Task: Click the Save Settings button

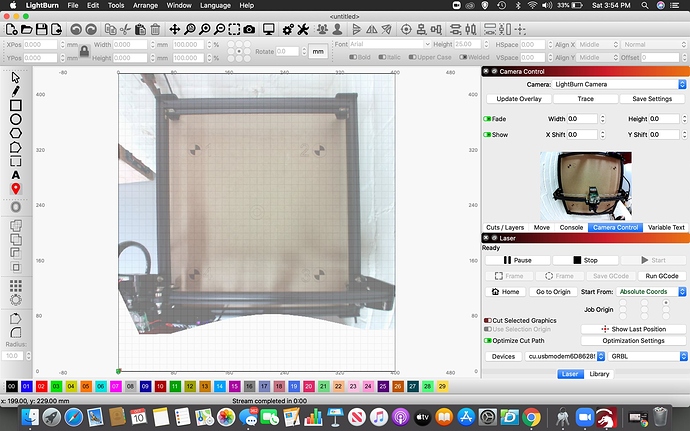Action: (x=652, y=99)
